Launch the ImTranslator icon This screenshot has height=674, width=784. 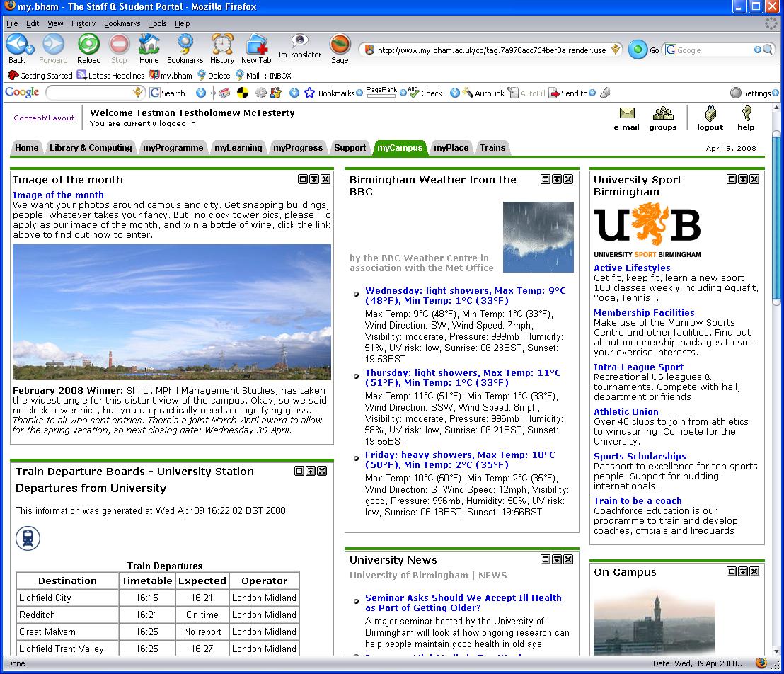point(299,41)
